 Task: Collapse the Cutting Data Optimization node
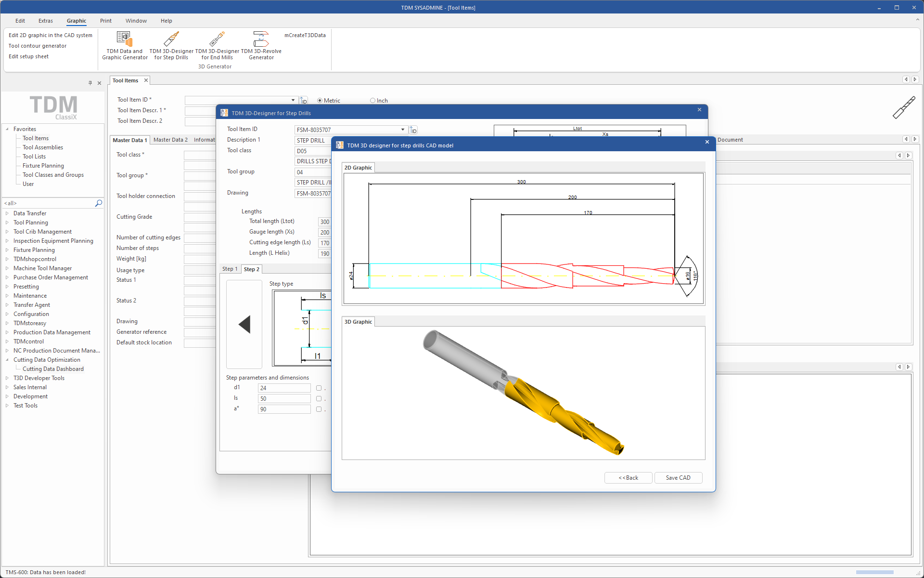pos(7,360)
